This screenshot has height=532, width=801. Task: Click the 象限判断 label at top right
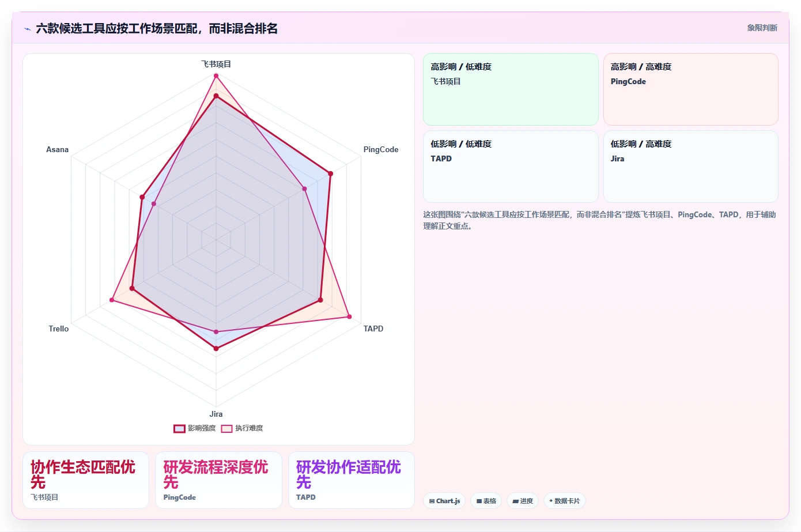click(762, 28)
